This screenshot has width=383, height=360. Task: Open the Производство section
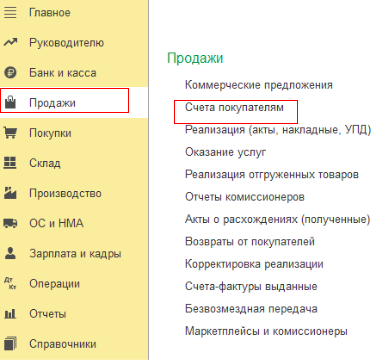[x=65, y=193]
